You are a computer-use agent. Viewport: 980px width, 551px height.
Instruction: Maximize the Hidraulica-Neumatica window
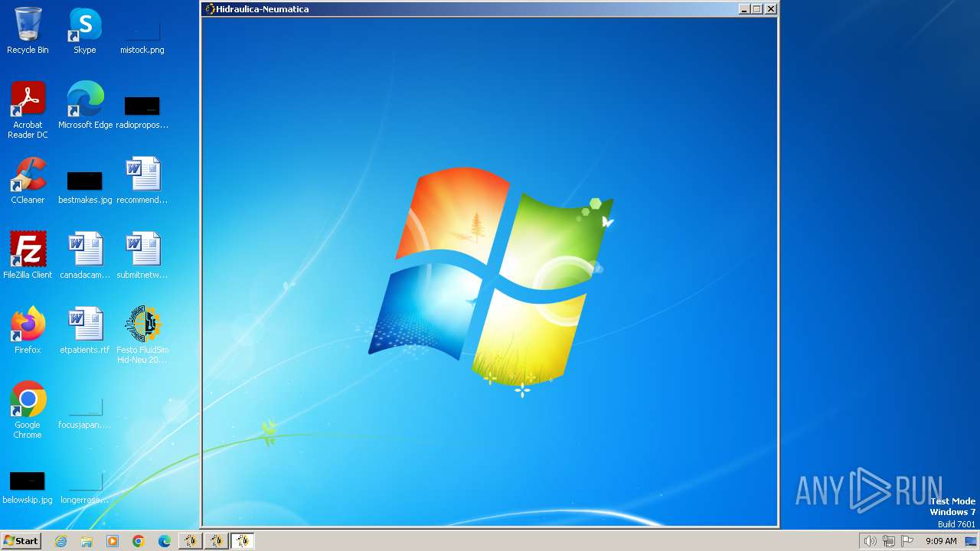757,9
